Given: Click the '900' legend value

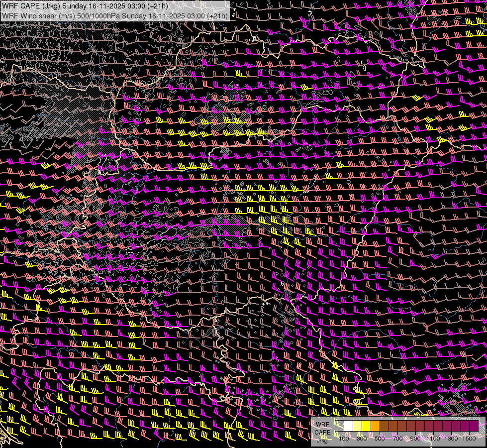Looking at the screenshot, I should [x=415, y=439].
